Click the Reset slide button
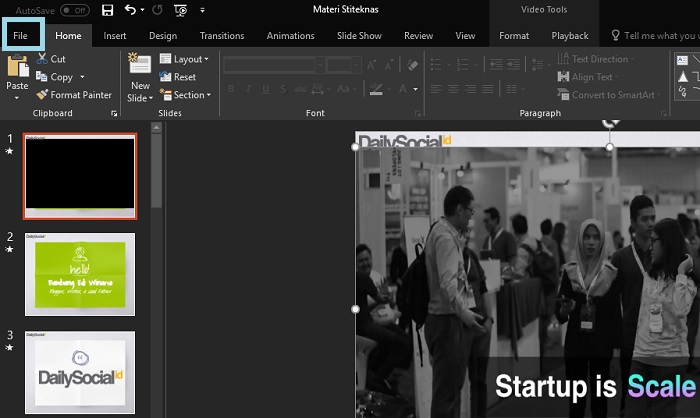Viewport: 700px width, 418px height. point(178,77)
